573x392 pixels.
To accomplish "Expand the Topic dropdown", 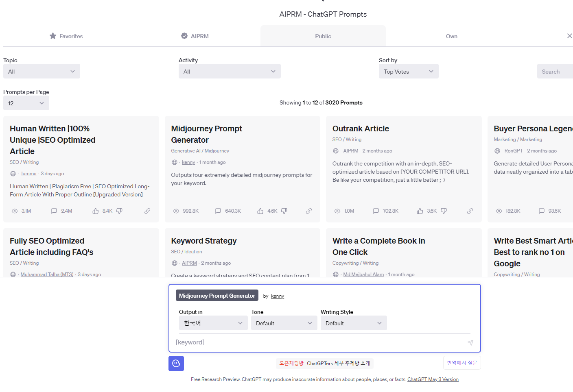I will tap(42, 71).
